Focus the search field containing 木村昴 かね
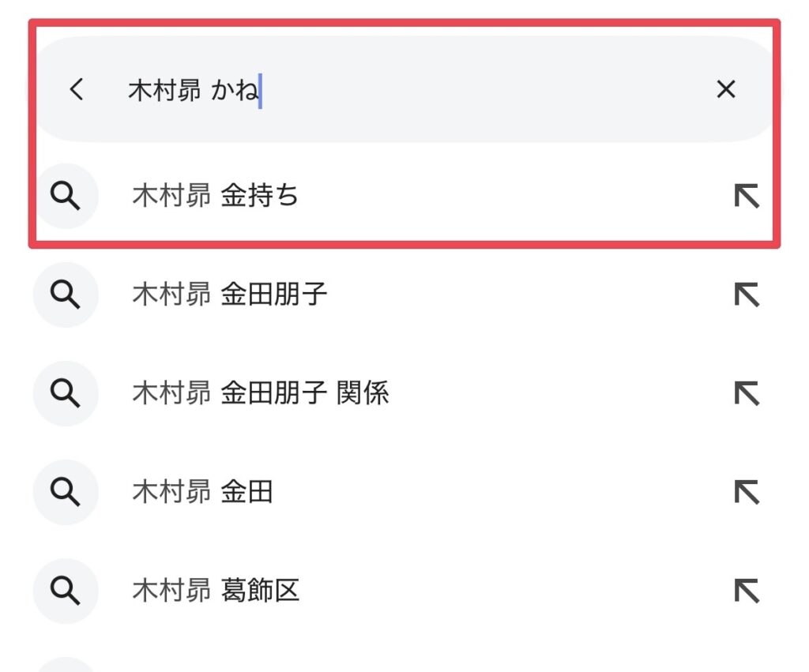Screen dimensions: 809x672 tap(404, 89)
